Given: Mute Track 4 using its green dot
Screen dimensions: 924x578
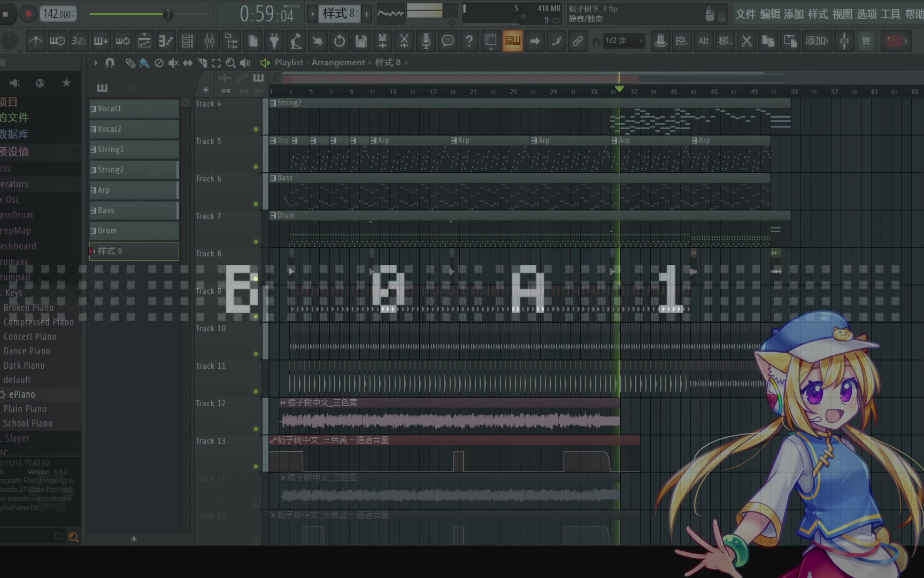Looking at the screenshot, I should tap(256, 129).
